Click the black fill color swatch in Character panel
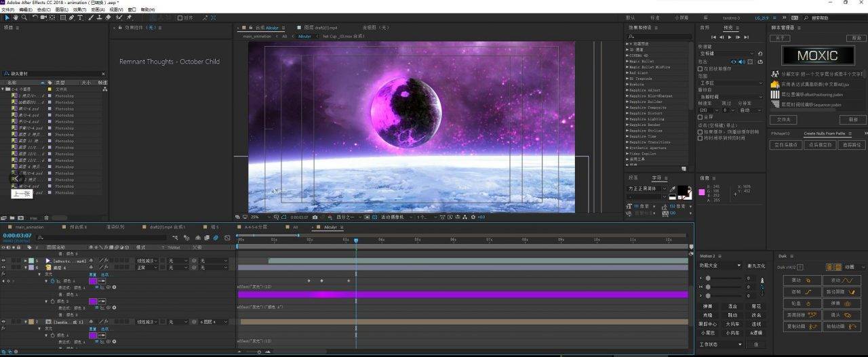The width and height of the screenshot is (868, 357). [x=682, y=190]
